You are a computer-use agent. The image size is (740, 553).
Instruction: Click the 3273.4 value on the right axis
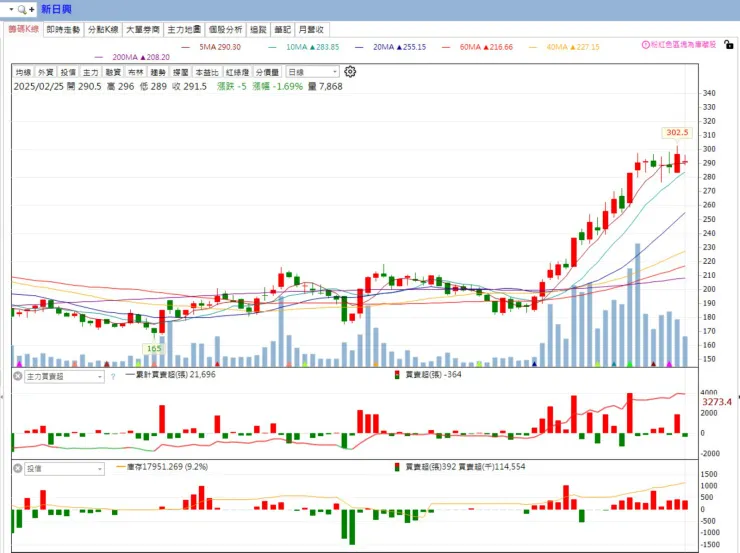coord(716,402)
